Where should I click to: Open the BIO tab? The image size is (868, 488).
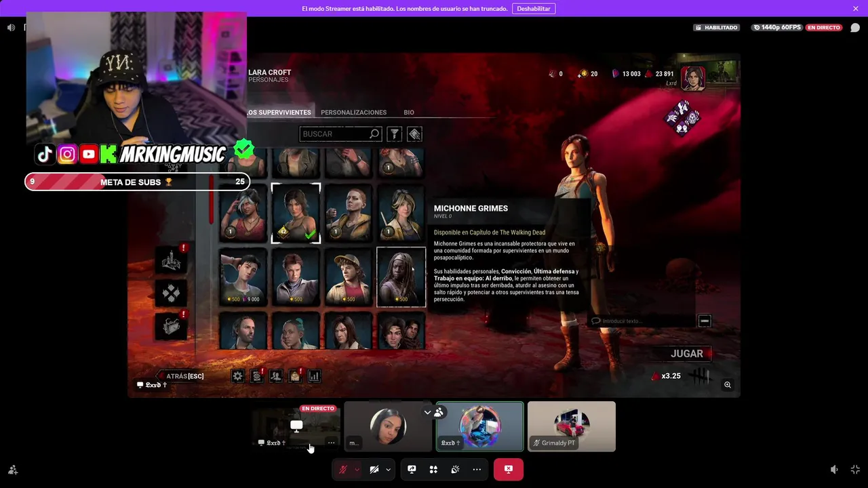pyautogui.click(x=409, y=113)
